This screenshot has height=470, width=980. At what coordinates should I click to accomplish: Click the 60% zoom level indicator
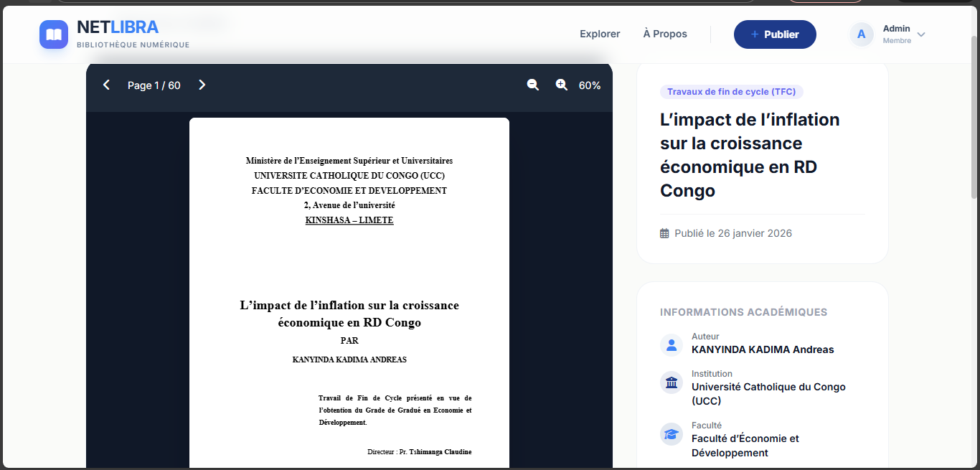[x=590, y=85]
